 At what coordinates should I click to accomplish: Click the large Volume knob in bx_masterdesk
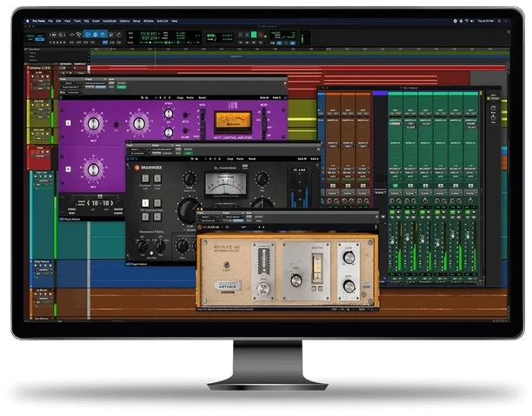tap(189, 210)
